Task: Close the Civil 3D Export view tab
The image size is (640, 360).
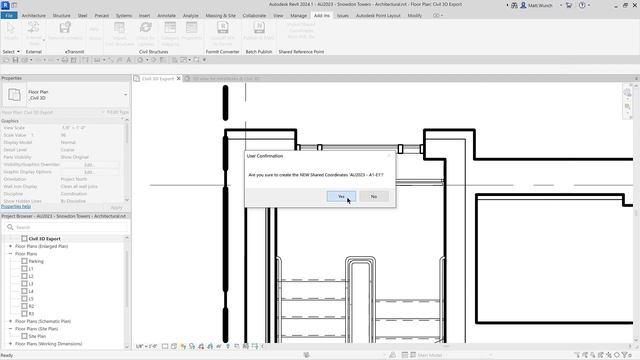Action: 178,78
